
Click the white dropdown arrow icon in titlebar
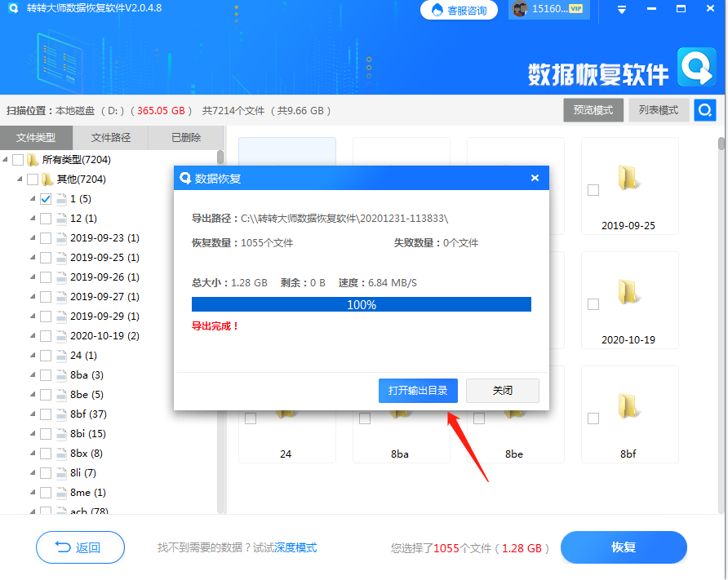coord(620,9)
